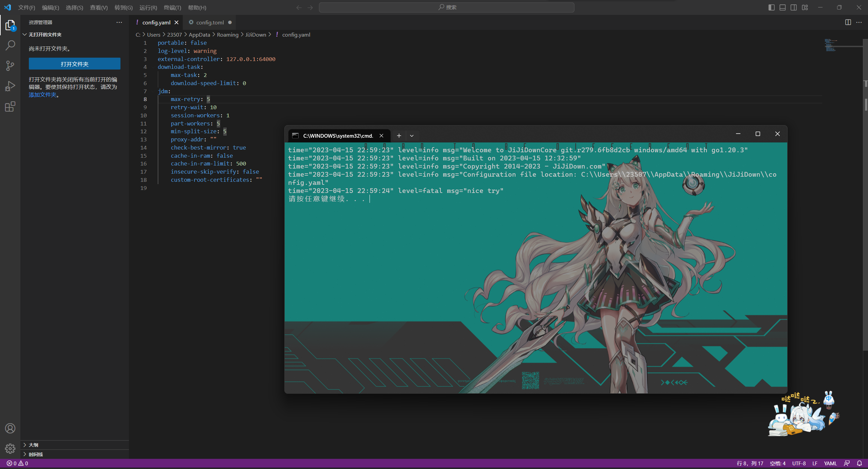Click the YAML language mode indicator
Viewport: 868px width, 469px height.
tap(830, 463)
